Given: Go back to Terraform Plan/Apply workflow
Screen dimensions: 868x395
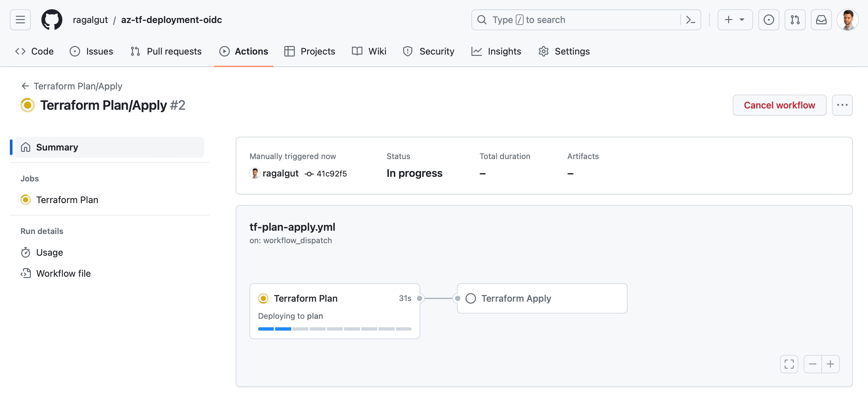Looking at the screenshot, I should (72, 86).
